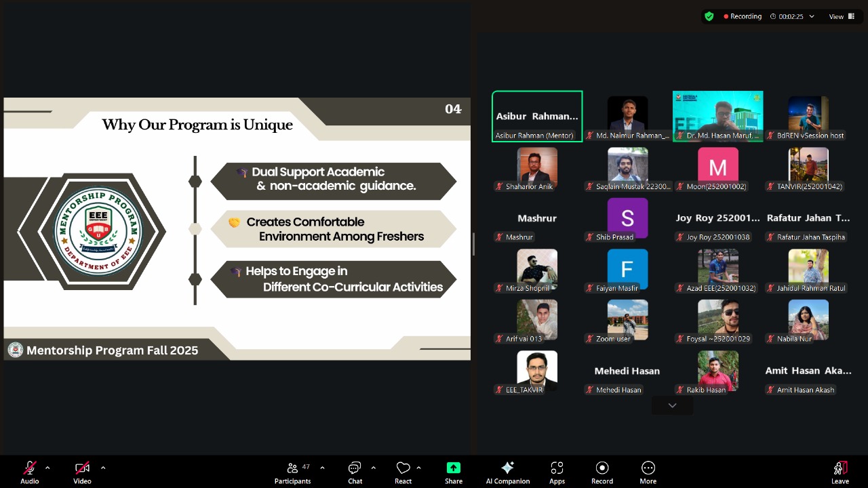Click the Record button
The width and height of the screenshot is (868, 488).
click(601, 472)
